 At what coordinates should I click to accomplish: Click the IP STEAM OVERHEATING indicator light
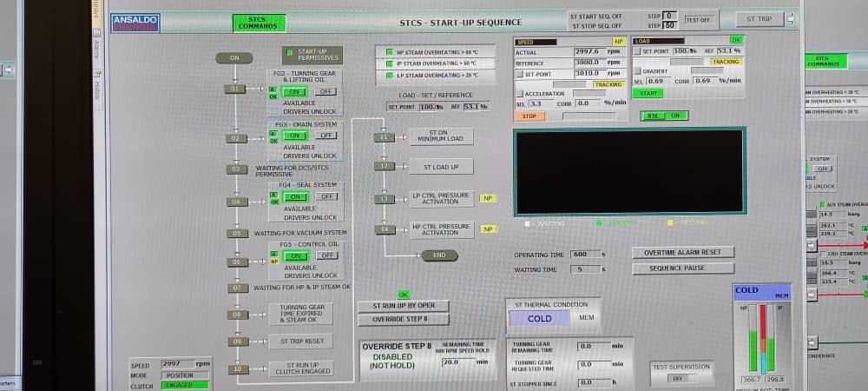click(x=390, y=63)
